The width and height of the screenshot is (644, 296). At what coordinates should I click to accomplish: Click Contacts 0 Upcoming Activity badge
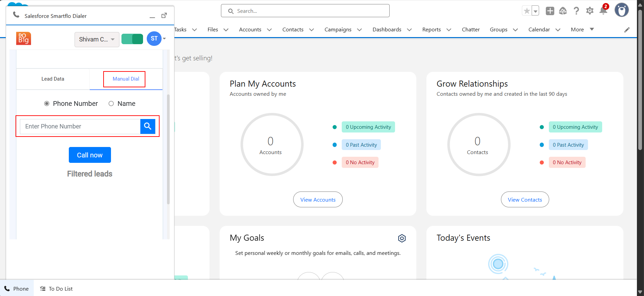575,127
